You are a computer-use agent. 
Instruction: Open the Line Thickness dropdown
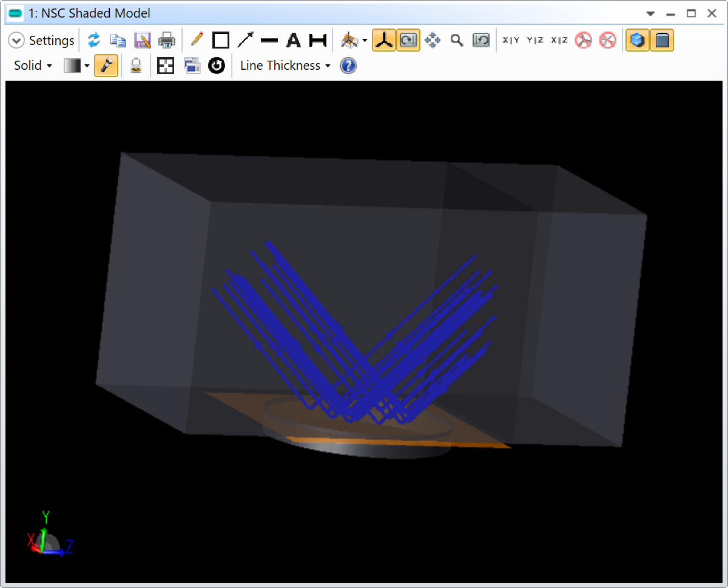pyautogui.click(x=285, y=66)
